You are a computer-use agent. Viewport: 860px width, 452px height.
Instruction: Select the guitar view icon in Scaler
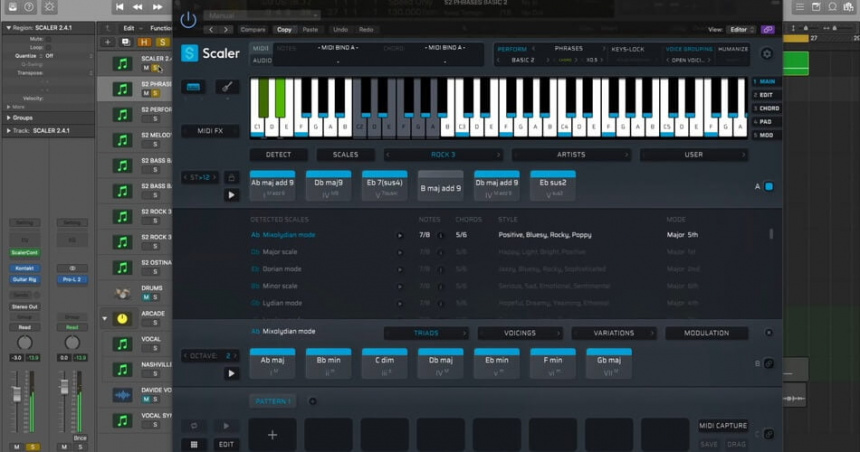(x=227, y=87)
